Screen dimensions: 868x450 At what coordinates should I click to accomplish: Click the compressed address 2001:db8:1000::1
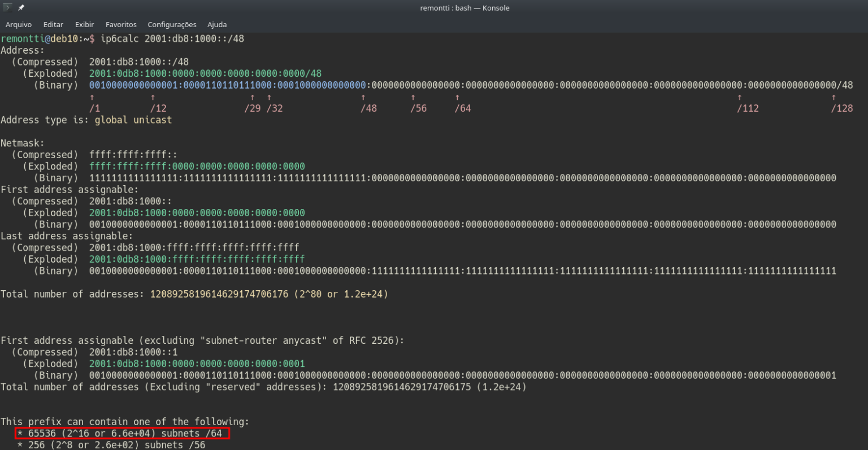pyautogui.click(x=133, y=352)
